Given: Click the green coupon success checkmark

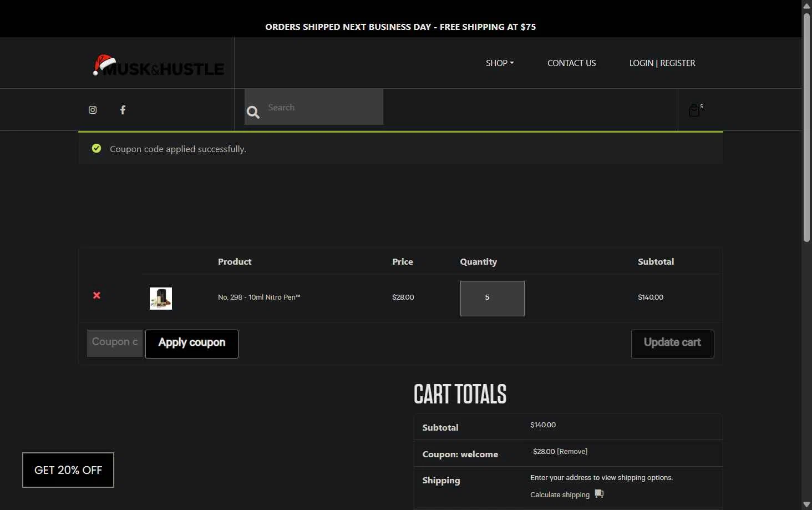Looking at the screenshot, I should pyautogui.click(x=97, y=148).
